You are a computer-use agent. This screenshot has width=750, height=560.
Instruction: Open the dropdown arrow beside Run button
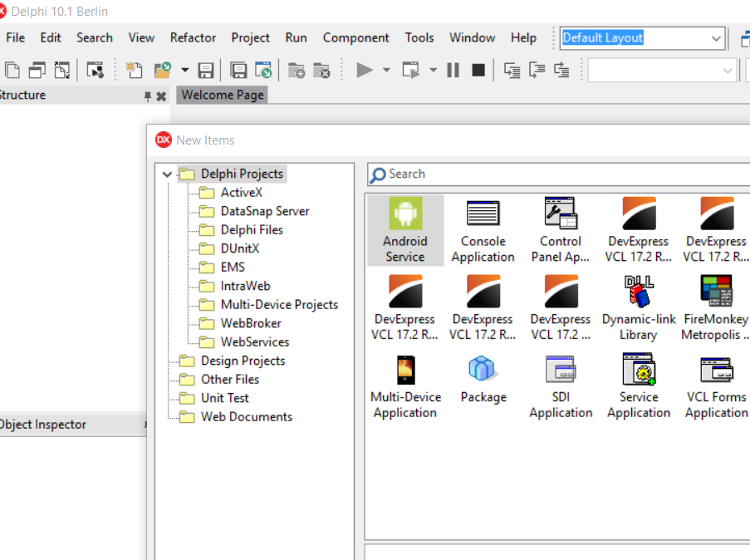click(386, 71)
